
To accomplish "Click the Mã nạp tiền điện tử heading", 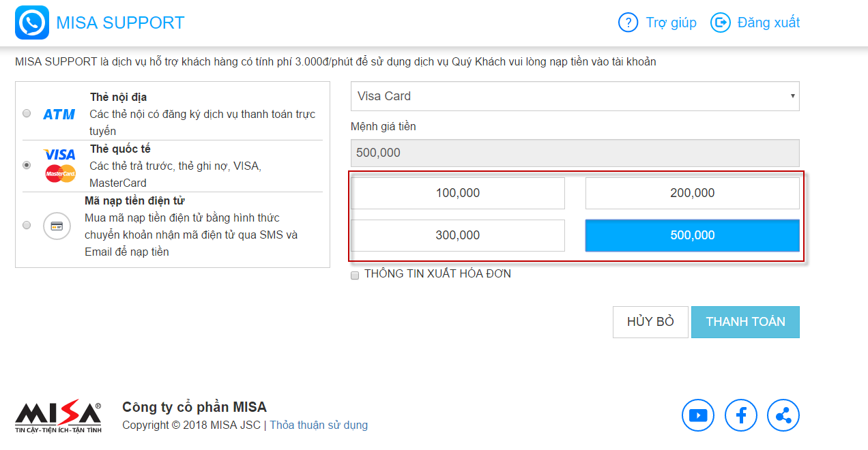I will click(x=135, y=200).
